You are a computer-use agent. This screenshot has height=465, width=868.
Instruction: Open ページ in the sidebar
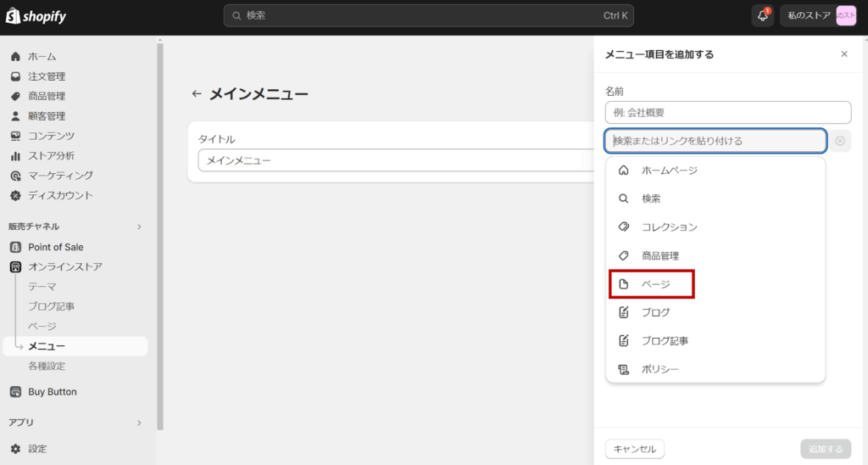(x=42, y=327)
